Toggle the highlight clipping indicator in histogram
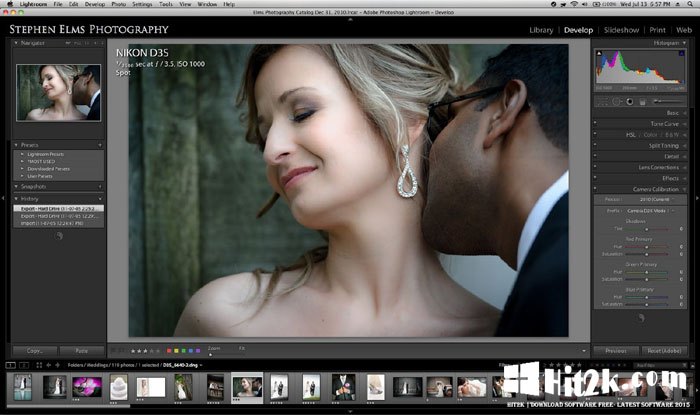Viewport: 700px width, 415px height. coord(681,54)
